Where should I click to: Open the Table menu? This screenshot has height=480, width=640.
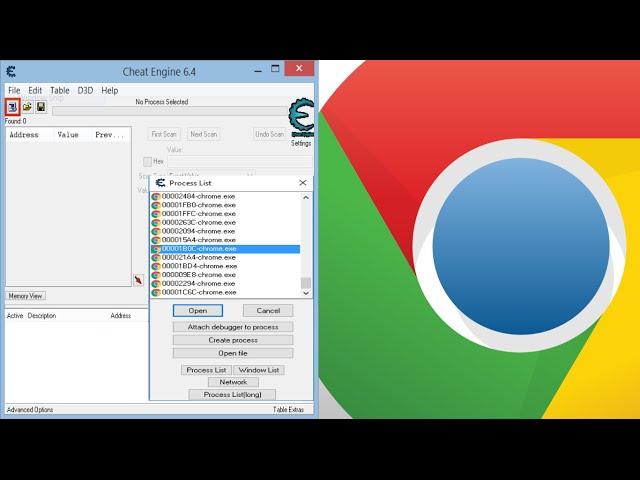click(x=60, y=90)
